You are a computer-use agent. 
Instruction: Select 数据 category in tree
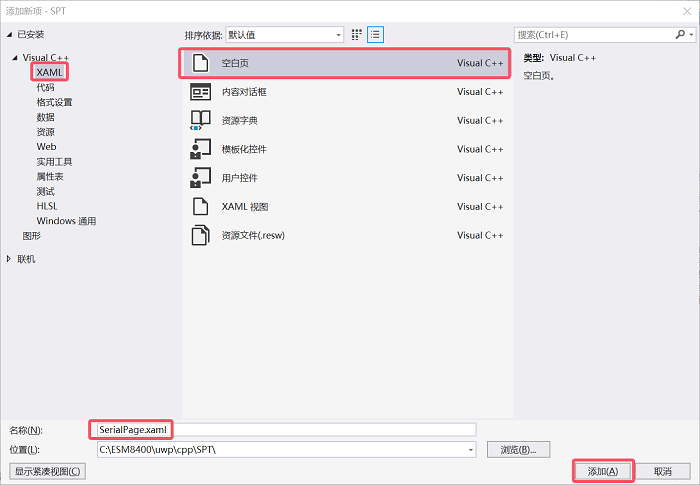[x=46, y=117]
